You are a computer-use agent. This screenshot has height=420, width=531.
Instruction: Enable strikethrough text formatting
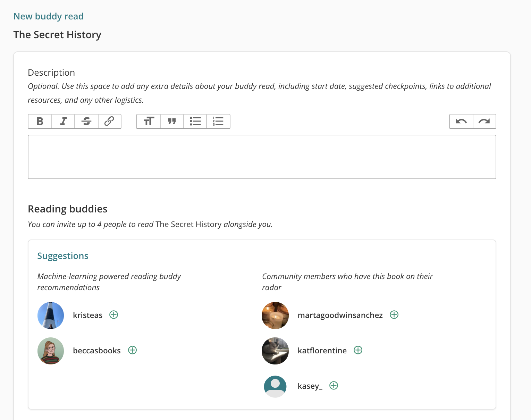point(86,121)
